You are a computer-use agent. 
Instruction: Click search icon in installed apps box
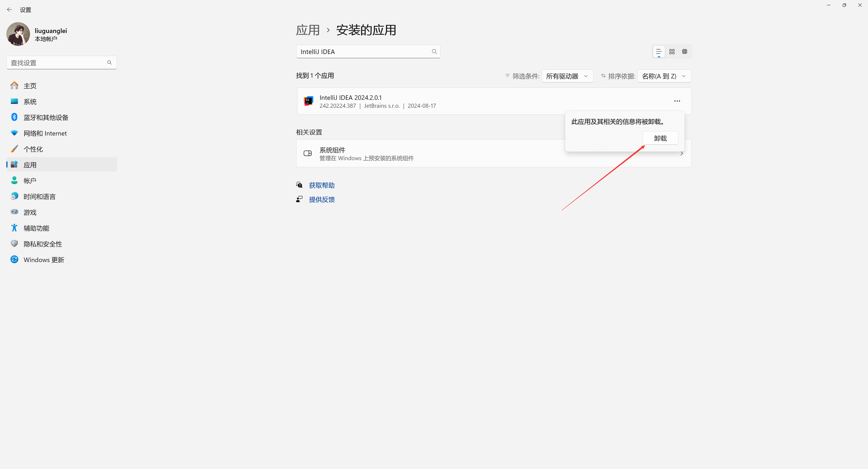(x=434, y=52)
